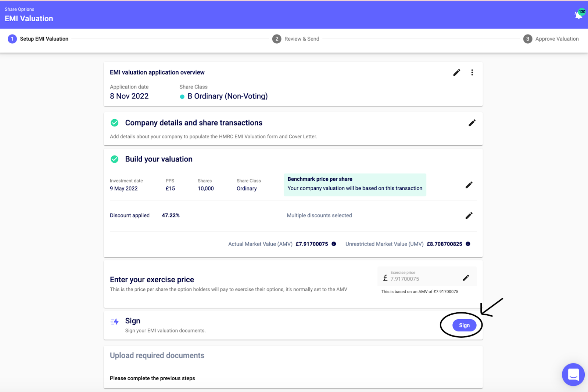Open the notifications bell

pyautogui.click(x=578, y=15)
